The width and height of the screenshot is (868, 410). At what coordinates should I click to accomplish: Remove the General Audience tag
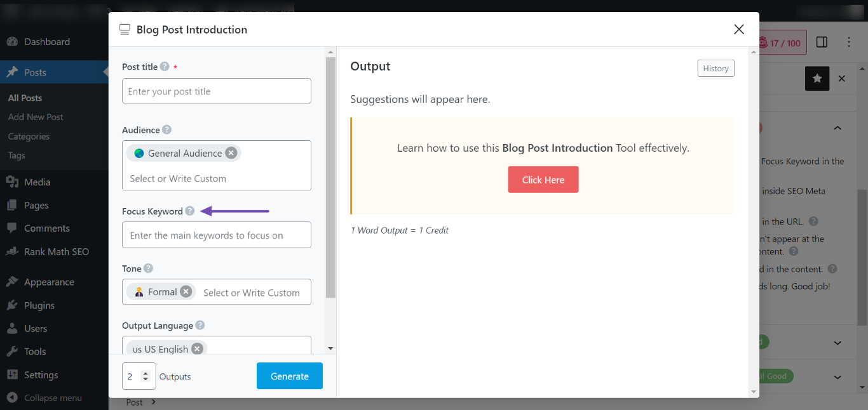pos(231,153)
